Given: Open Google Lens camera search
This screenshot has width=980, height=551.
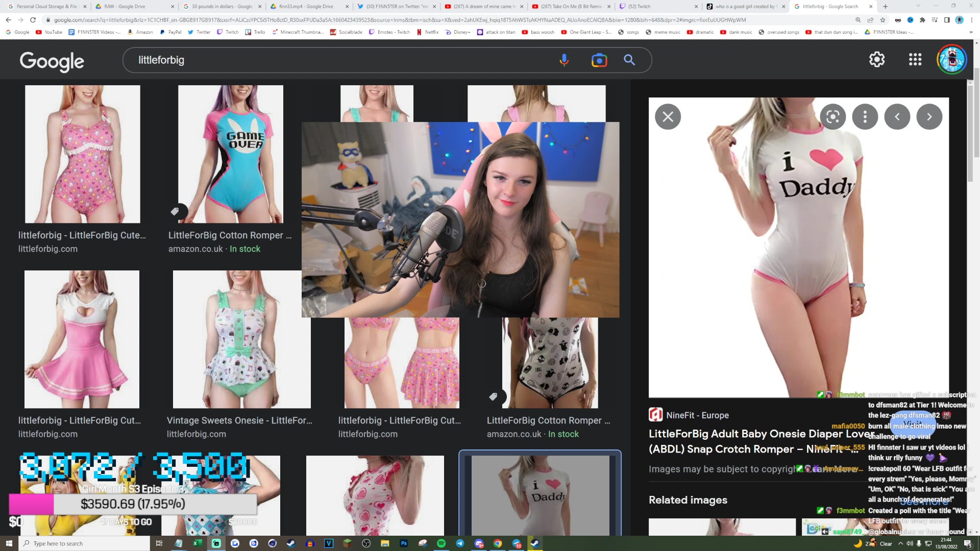Looking at the screenshot, I should (x=599, y=60).
